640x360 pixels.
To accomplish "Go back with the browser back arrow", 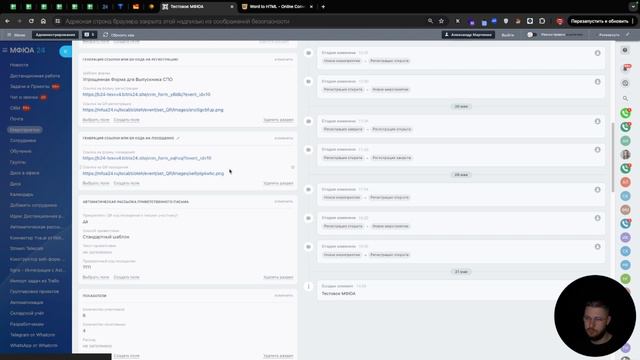I will pyautogui.click(x=7, y=21).
